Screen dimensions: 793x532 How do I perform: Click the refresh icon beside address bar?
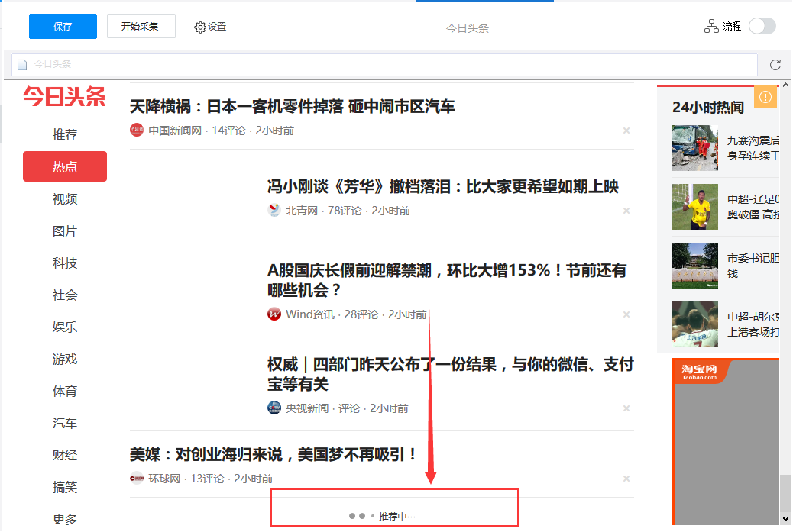point(775,65)
